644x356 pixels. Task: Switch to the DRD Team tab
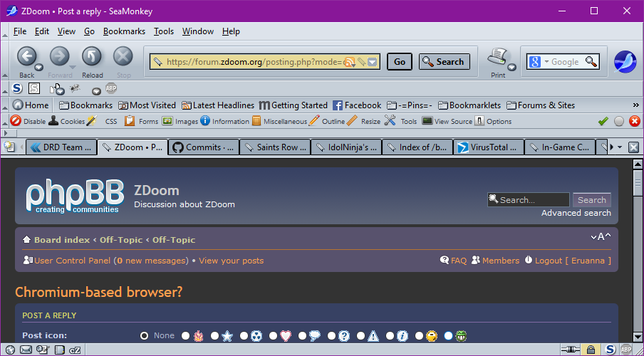point(61,147)
